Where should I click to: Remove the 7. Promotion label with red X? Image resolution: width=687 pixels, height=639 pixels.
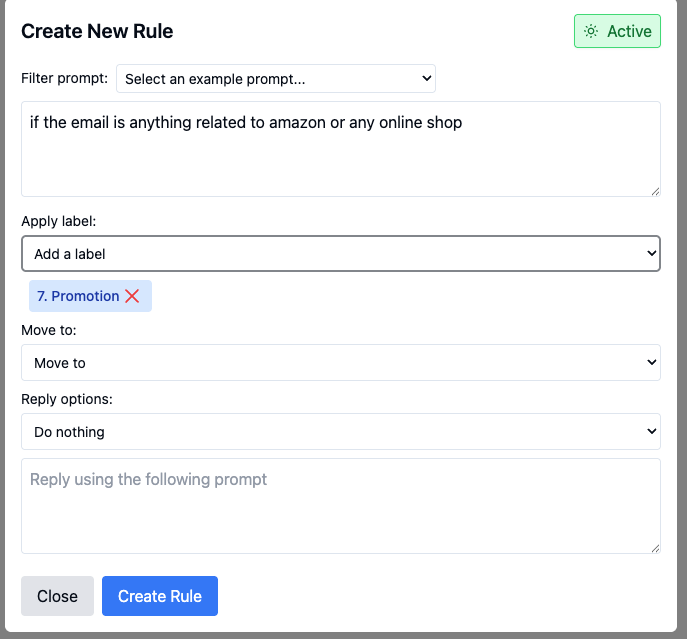coord(132,296)
